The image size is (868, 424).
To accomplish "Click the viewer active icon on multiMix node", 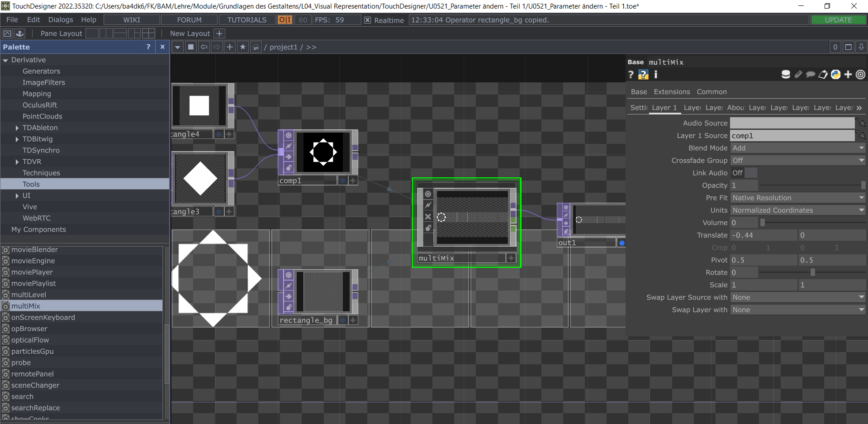I will point(428,194).
